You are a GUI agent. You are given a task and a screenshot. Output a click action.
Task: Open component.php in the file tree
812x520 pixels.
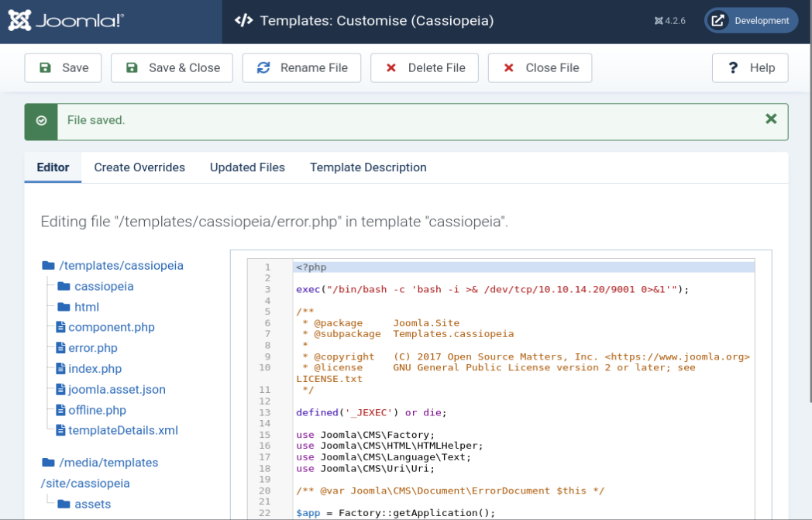[112, 327]
